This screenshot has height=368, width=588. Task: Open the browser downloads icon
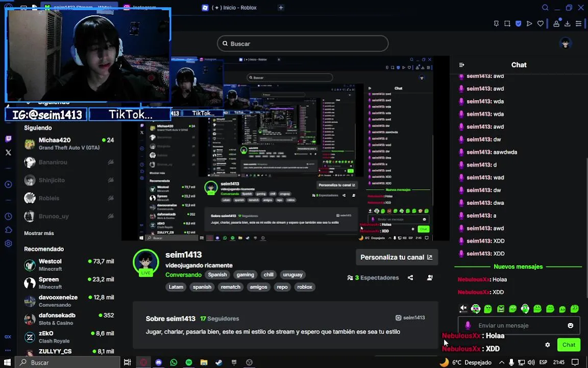(568, 24)
